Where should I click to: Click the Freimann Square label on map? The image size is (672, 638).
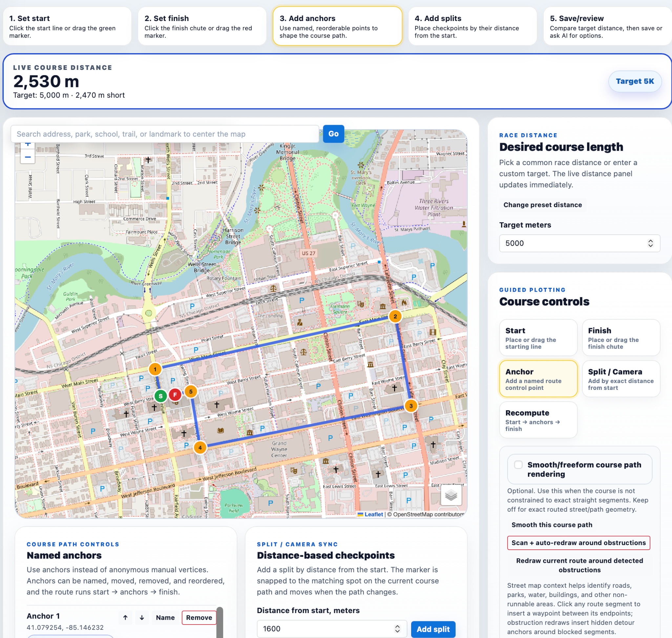click(340, 309)
